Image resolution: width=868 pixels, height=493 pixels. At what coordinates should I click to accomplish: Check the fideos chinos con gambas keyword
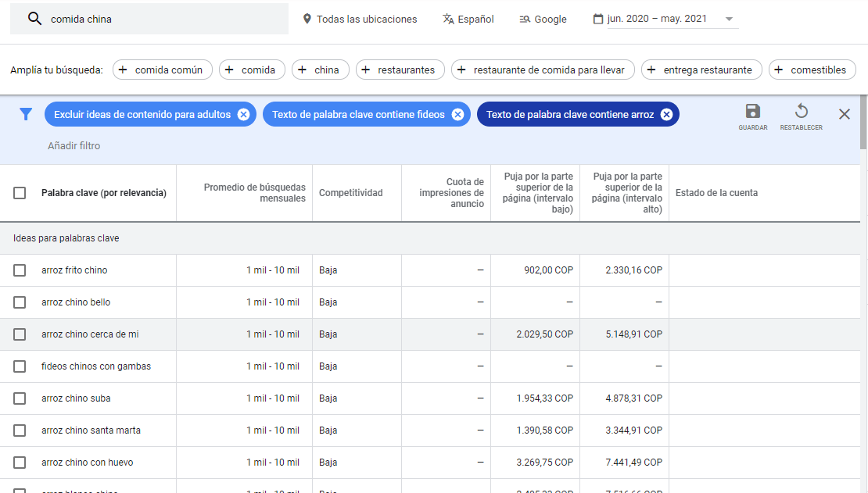click(21, 366)
